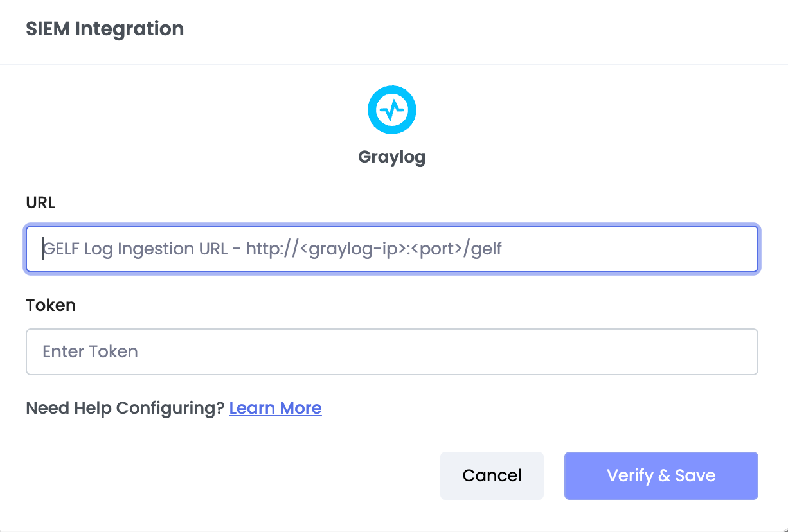Viewport: 788px width, 532px height.
Task: Click the Graylog label under the logo
Action: point(392,157)
